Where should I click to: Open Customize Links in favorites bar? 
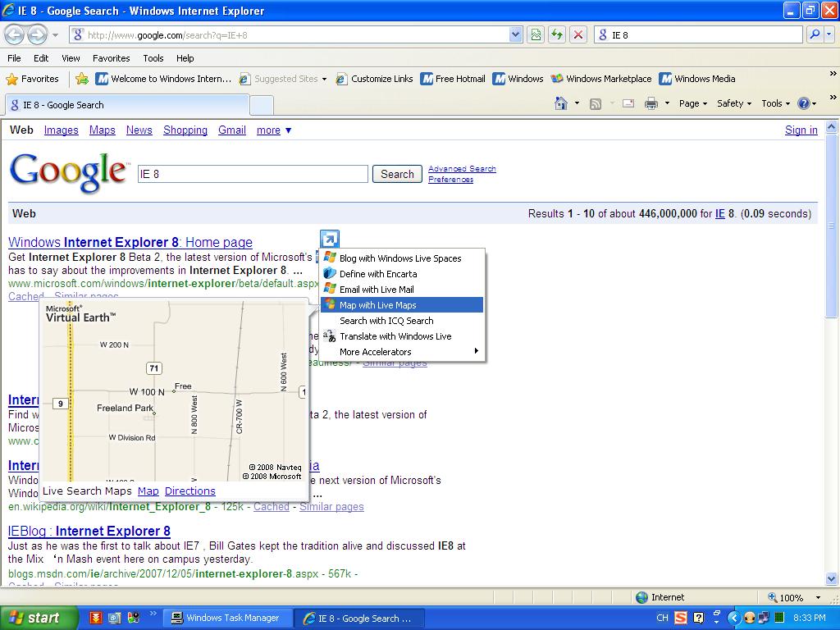374,79
